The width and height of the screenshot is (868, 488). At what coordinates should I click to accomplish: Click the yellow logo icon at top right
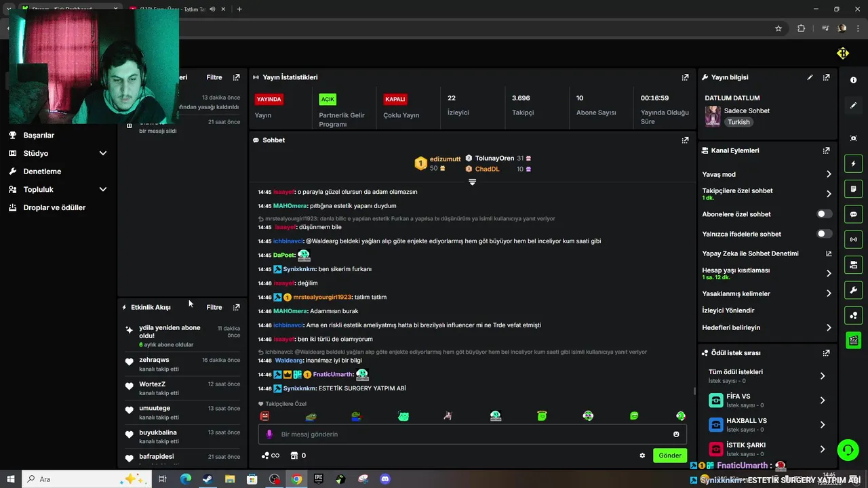pyautogui.click(x=843, y=54)
